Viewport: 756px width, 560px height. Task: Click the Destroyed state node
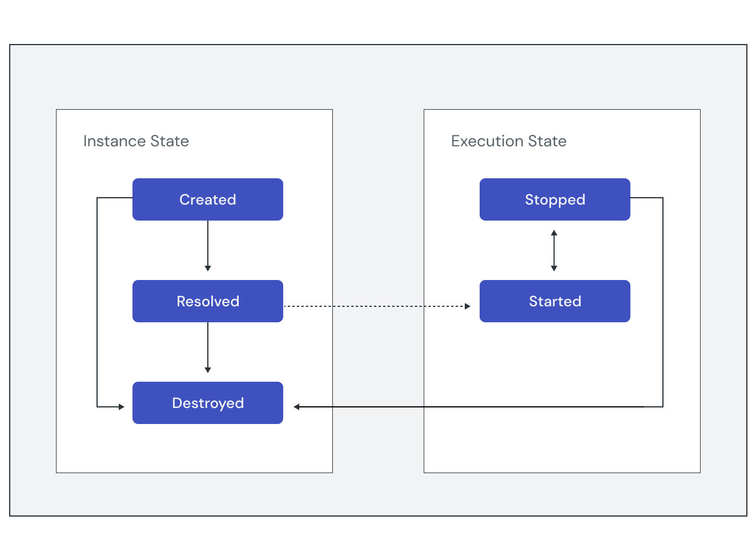[x=207, y=403]
